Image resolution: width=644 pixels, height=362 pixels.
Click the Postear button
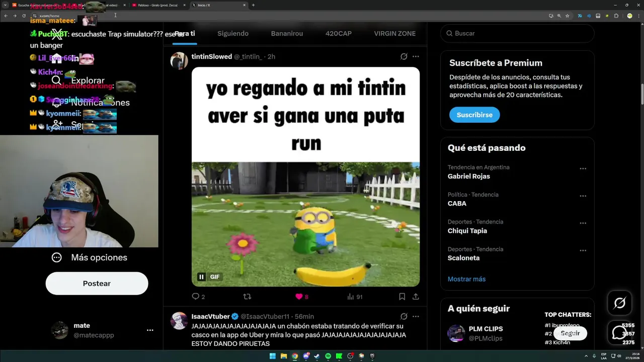[97, 284]
